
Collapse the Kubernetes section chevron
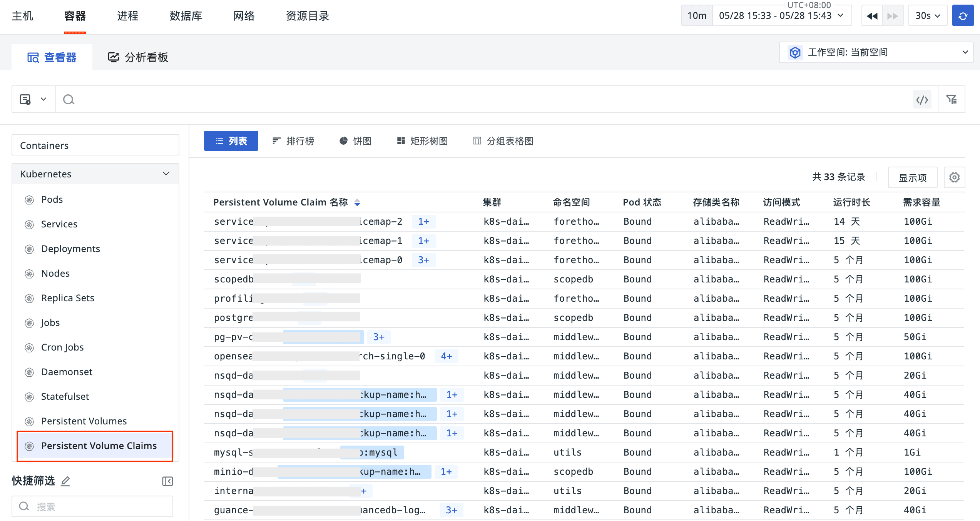coord(166,174)
